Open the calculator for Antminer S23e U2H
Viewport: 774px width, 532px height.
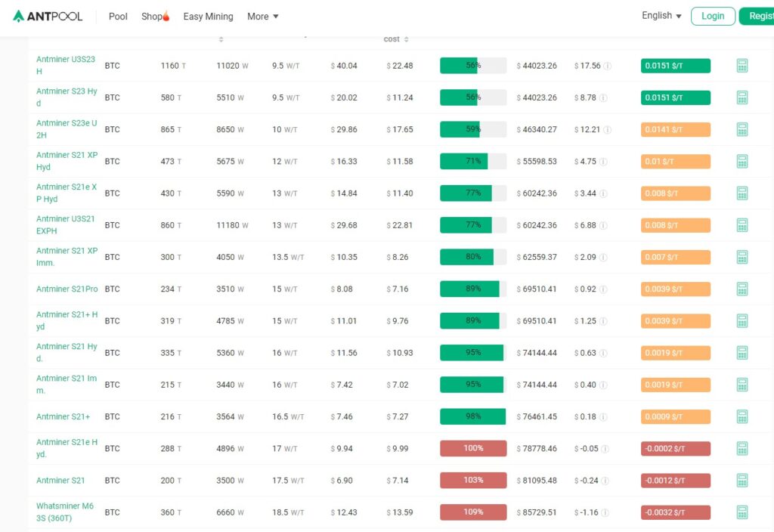(741, 129)
